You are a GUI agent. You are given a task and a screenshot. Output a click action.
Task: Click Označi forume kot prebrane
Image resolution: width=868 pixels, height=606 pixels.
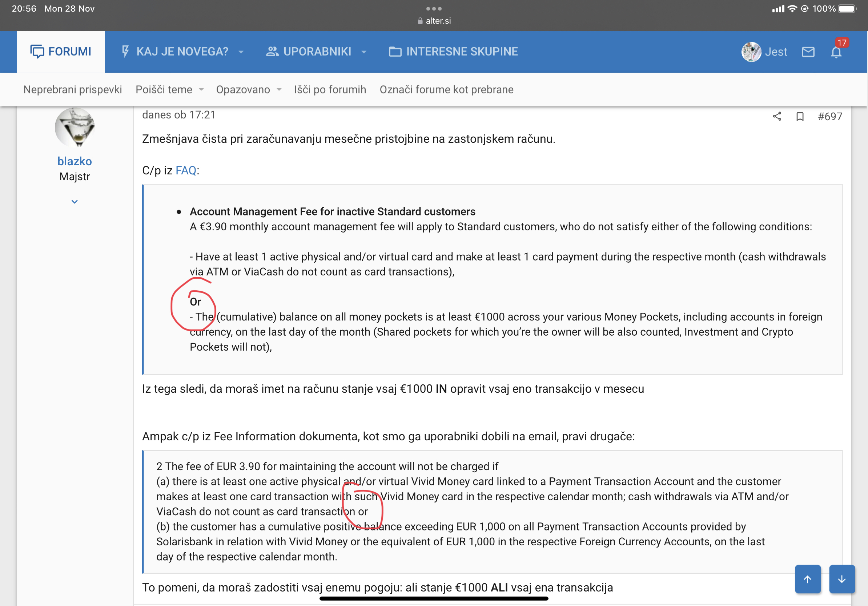pos(446,89)
